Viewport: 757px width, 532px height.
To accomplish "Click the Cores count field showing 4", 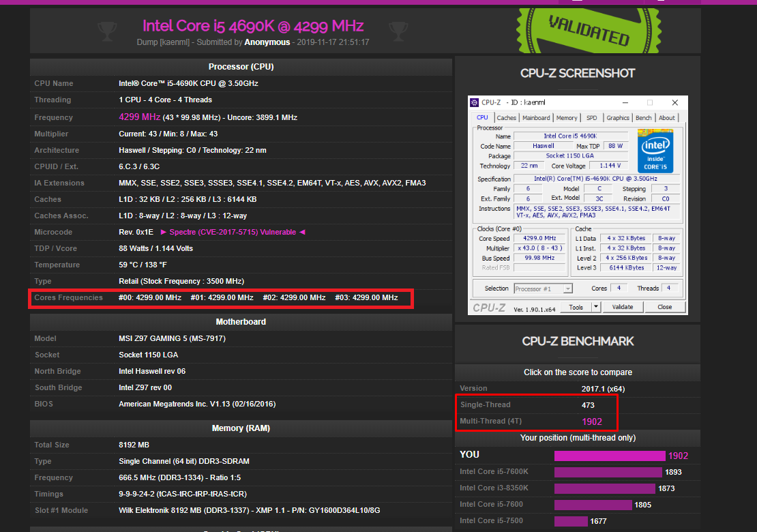I will click(619, 289).
